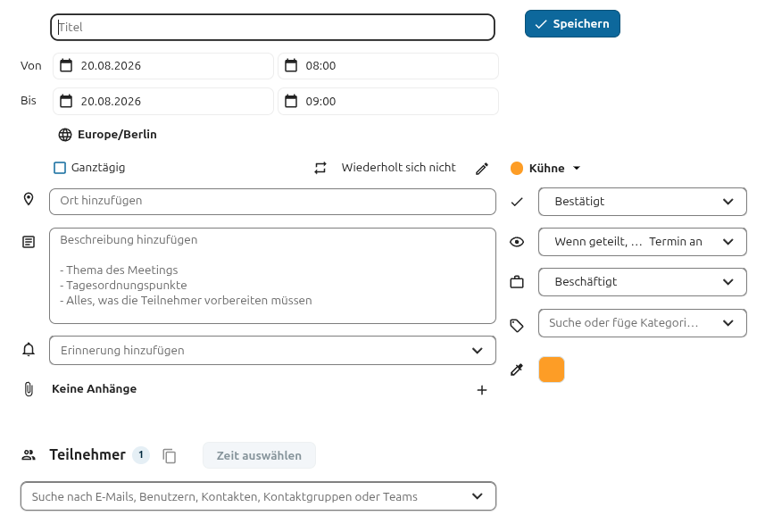Image resolution: width=765 pixels, height=532 pixels.
Task: Enable the Ganztägig checkbox
Action: tap(60, 168)
